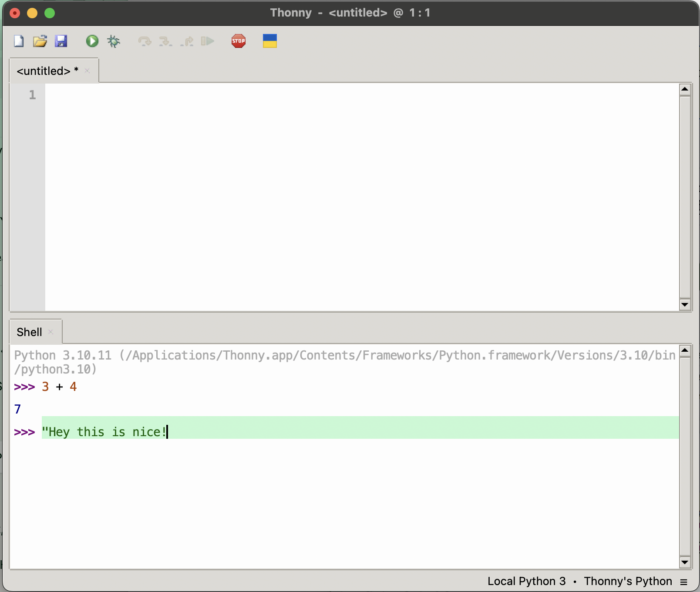Click the Step over icon

coord(145,41)
